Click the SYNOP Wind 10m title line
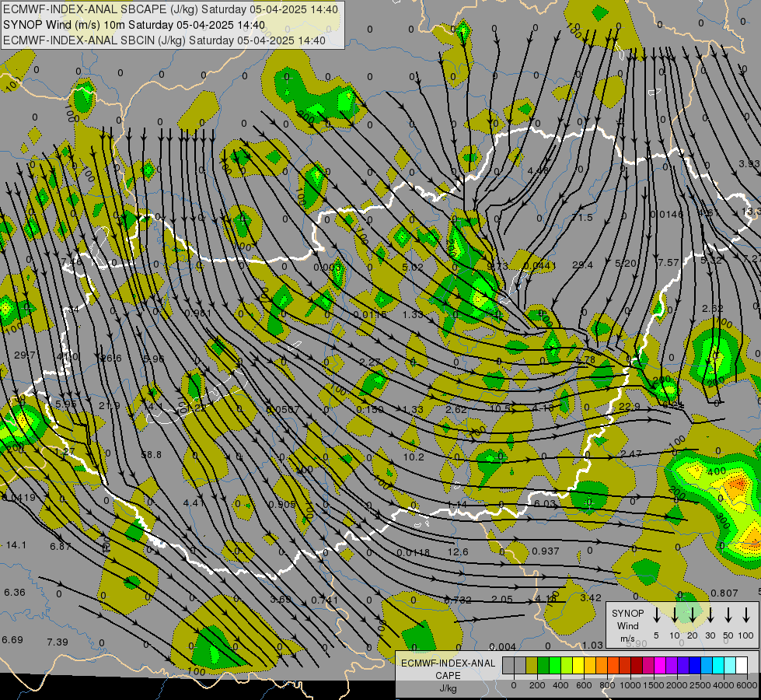Viewport: 761px width, 700px height. coord(134,25)
